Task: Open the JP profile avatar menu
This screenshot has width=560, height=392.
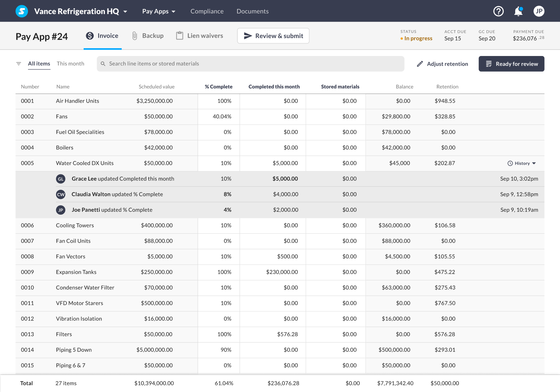Action: (x=539, y=11)
